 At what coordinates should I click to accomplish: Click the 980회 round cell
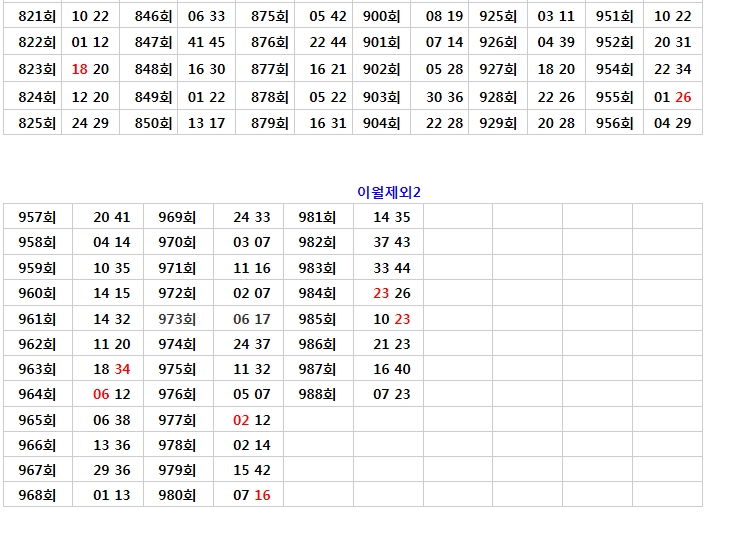[x=177, y=495]
